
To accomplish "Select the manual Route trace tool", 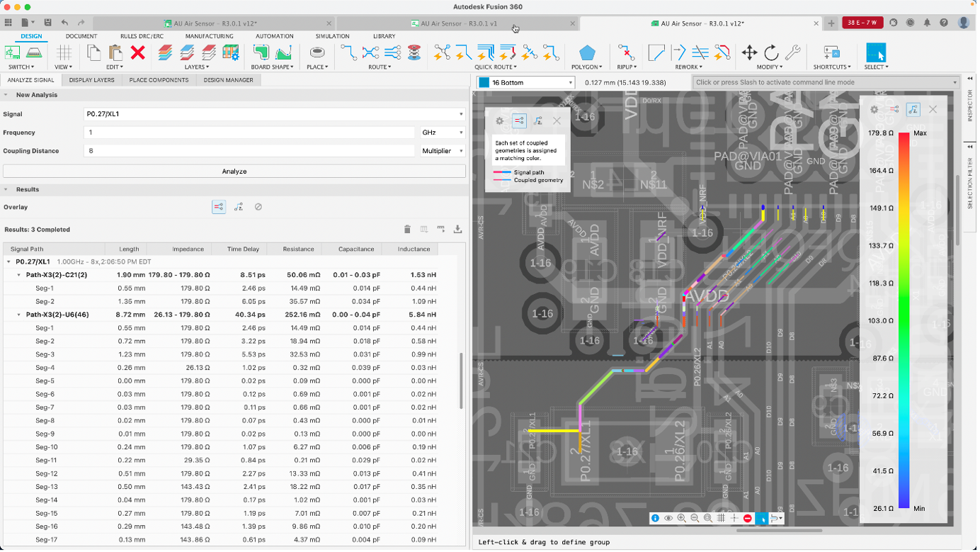I will click(348, 52).
